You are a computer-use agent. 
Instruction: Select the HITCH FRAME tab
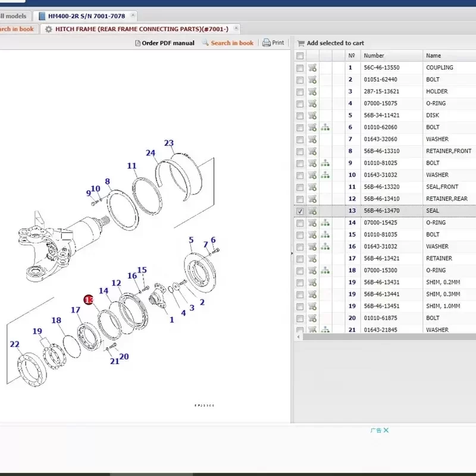(x=141, y=29)
